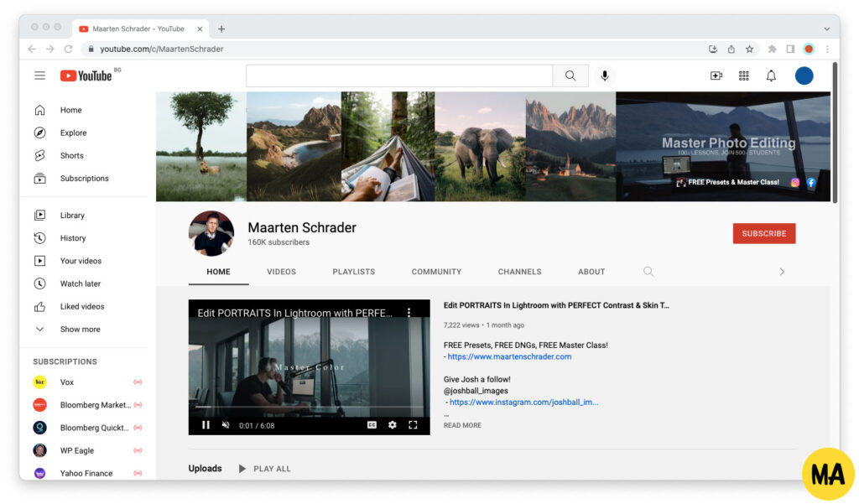Expand the description with READ MORE
Image resolution: width=859 pixels, height=504 pixels.
(462, 425)
